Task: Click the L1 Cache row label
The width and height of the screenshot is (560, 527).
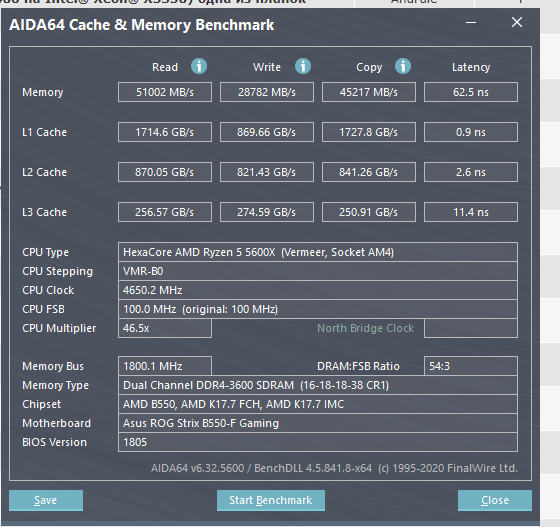Action: [x=44, y=132]
